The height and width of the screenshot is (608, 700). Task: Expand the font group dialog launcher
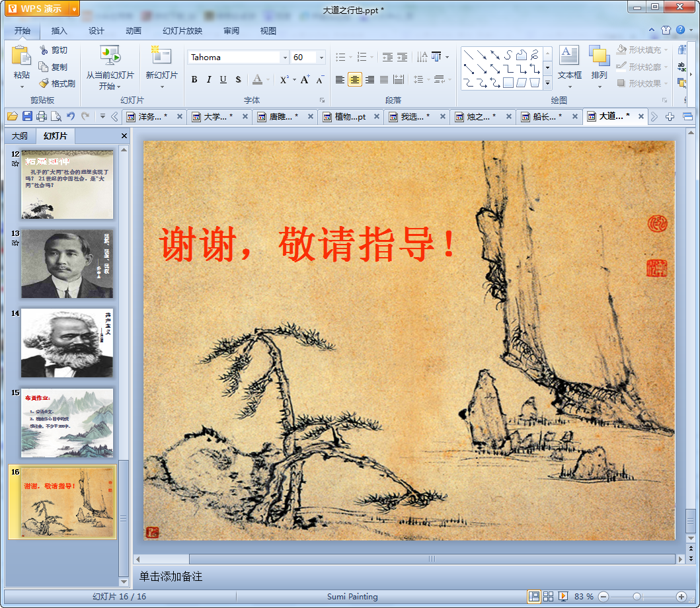(323, 100)
